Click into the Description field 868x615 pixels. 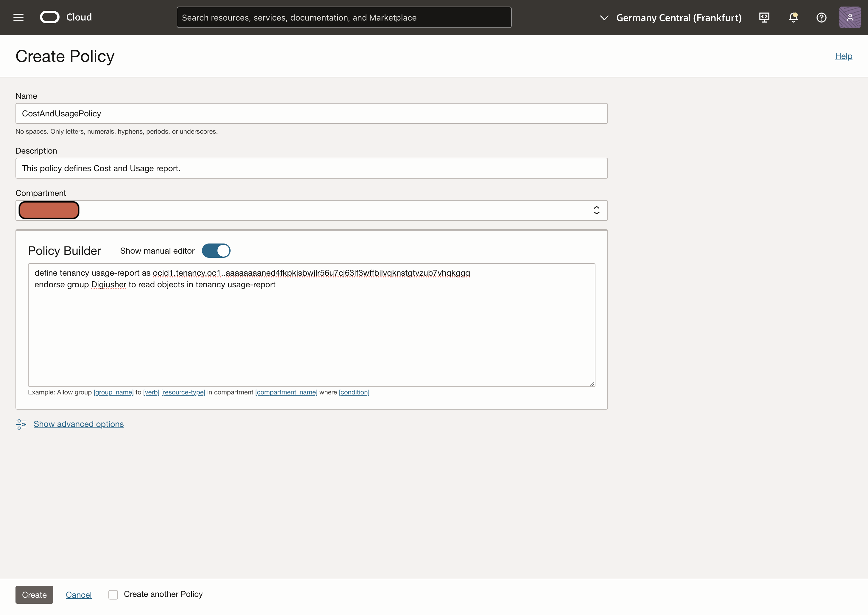coord(312,168)
